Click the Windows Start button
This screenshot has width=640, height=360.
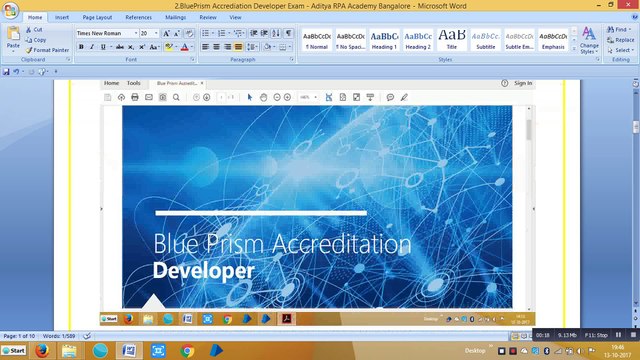tap(14, 351)
